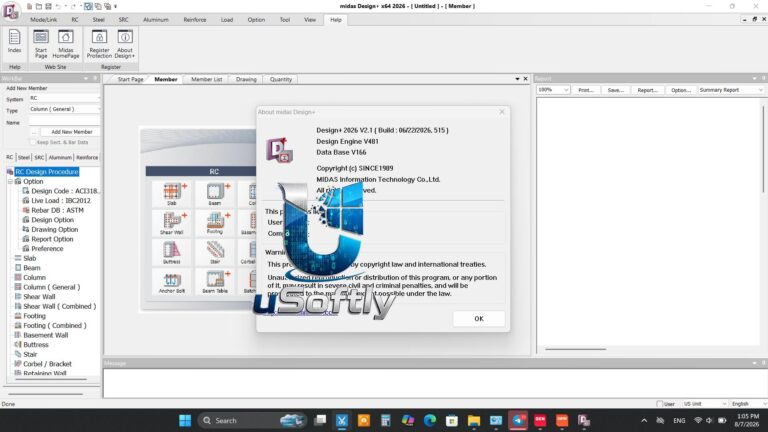Collapse the Option tree node
The image size is (768, 432).
pyautogui.click(x=10, y=181)
